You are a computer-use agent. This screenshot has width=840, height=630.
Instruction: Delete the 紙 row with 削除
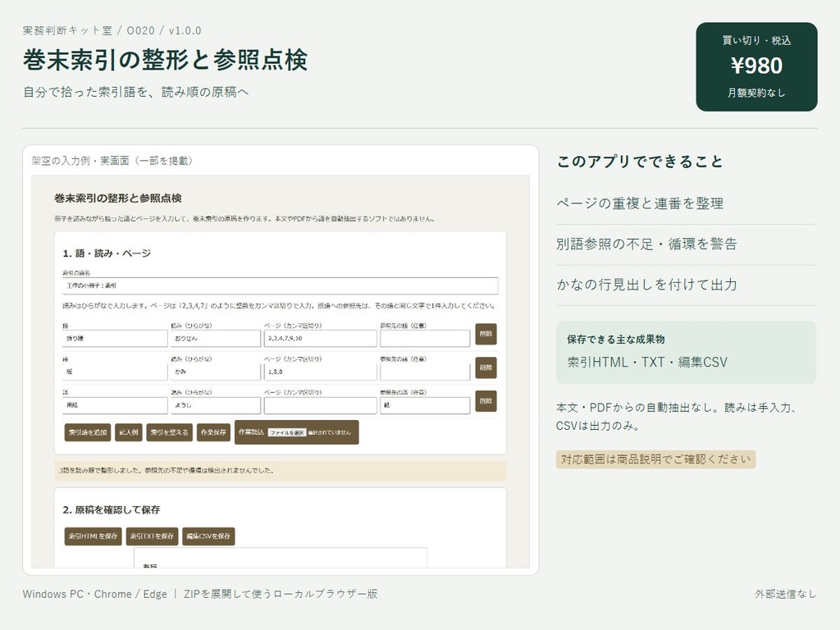(486, 367)
